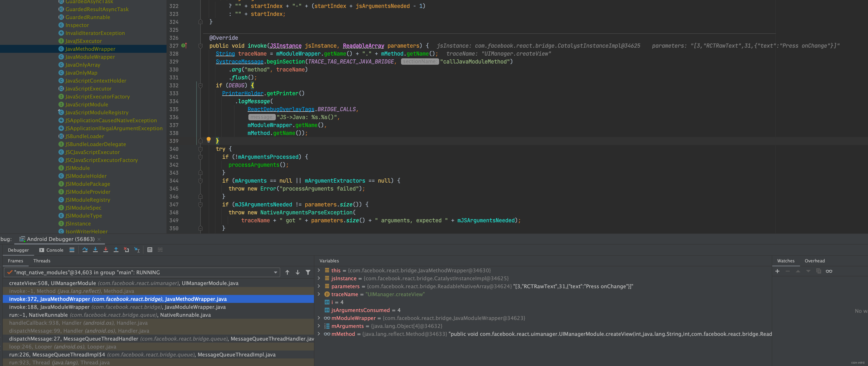This screenshot has height=366, width=868.
Task: Click the remove watch minus icon
Action: 788,271
